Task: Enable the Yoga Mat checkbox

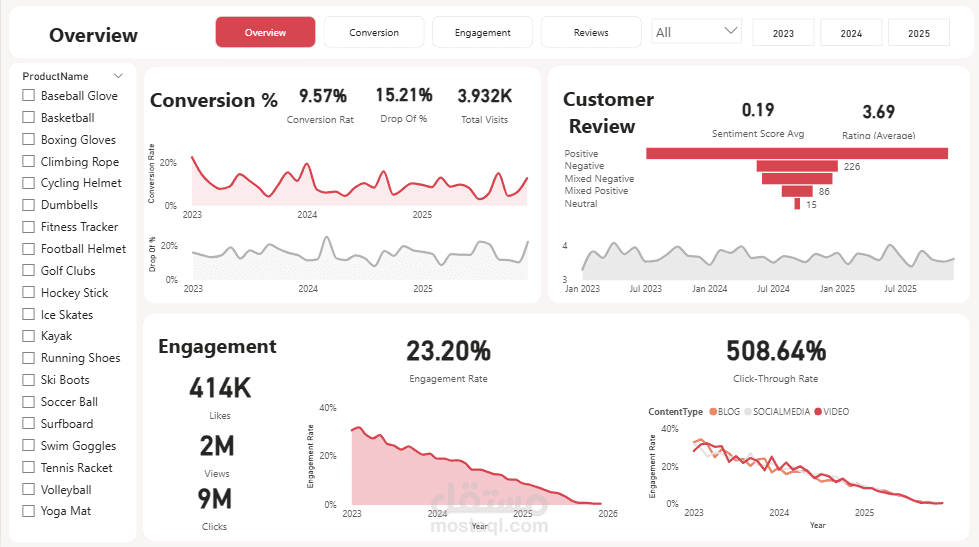Action: [x=28, y=511]
